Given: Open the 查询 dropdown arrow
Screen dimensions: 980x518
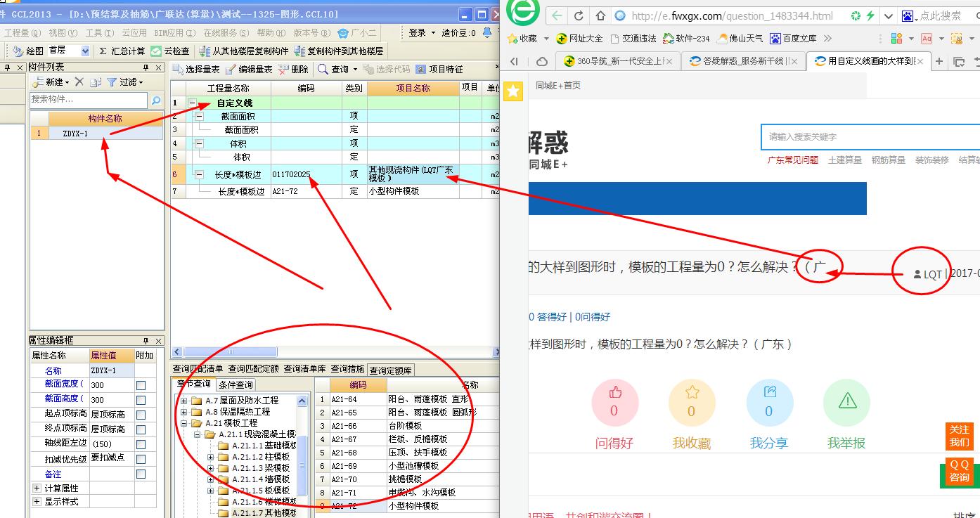Looking at the screenshot, I should 355,70.
